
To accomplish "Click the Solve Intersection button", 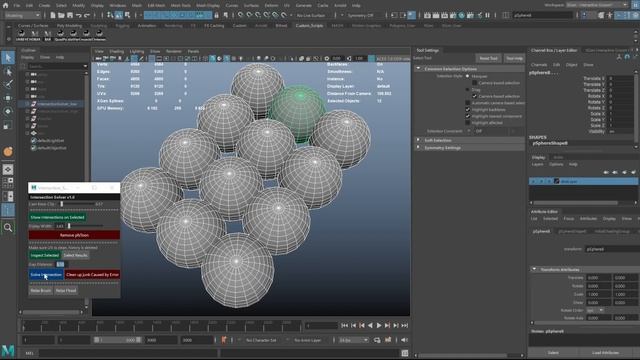I will (46, 275).
